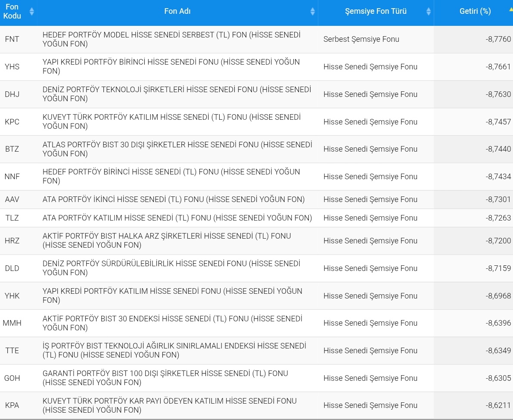Sort by Fon Adı sort arrows
This screenshot has width=513, height=420.
312,12
